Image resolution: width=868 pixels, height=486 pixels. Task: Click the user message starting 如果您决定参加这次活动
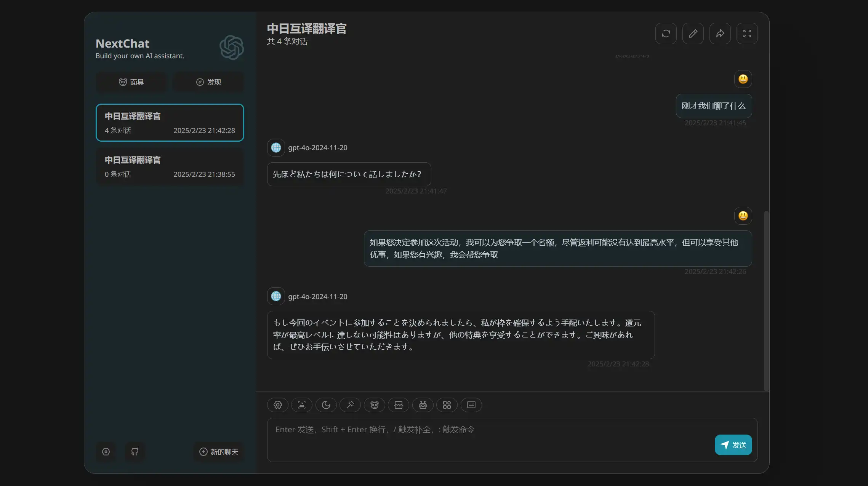(558, 248)
